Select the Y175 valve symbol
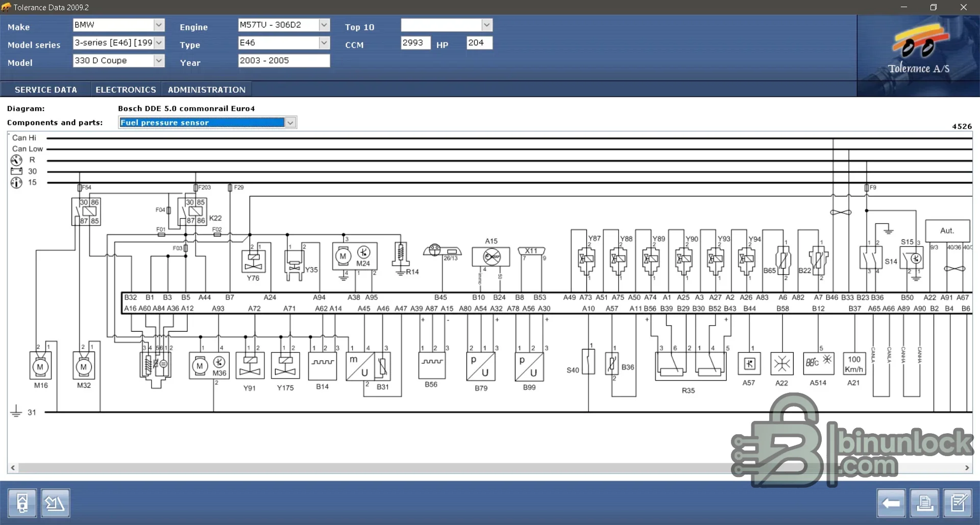 click(x=285, y=365)
